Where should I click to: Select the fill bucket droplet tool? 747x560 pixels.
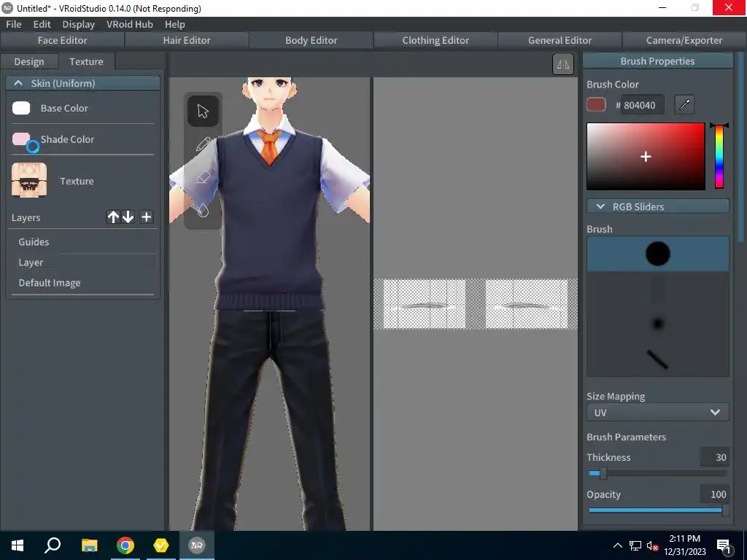203,210
